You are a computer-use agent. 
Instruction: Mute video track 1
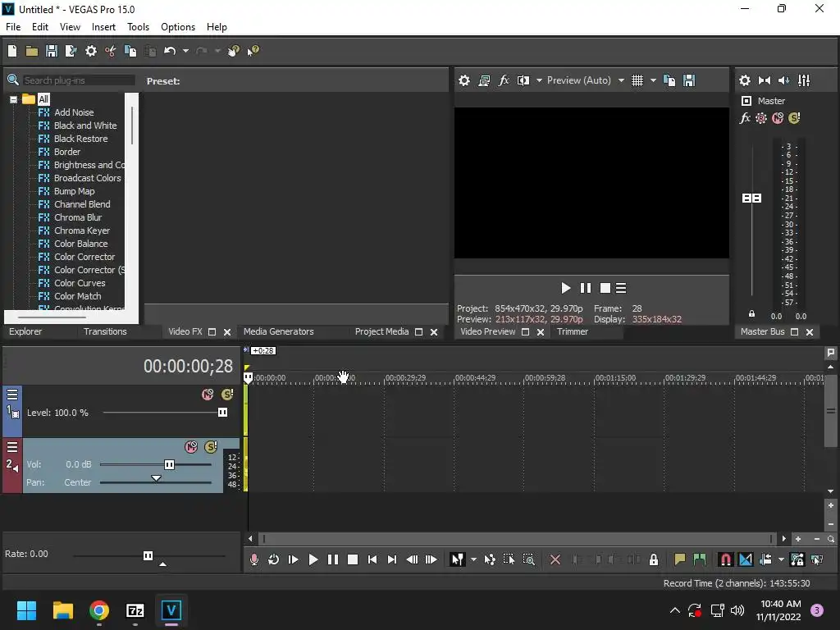[x=208, y=395]
